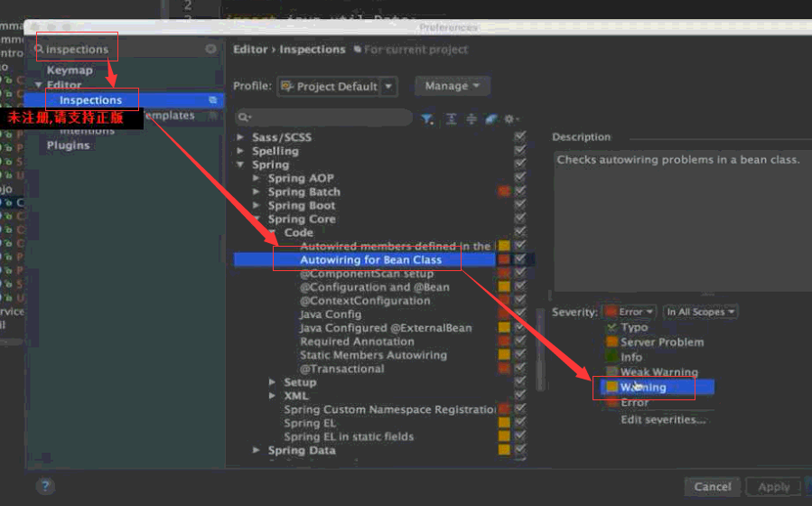The height and width of the screenshot is (506, 812).
Task: Expand the Spring Data node
Action: [x=256, y=450]
